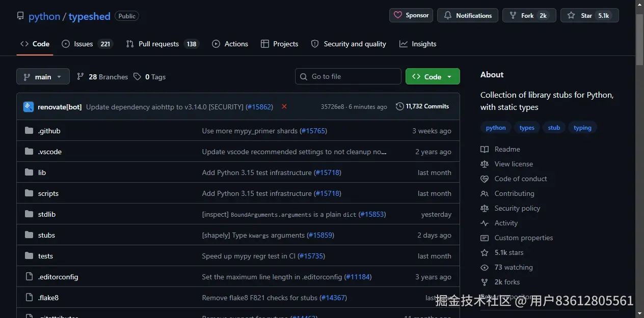
Task: Click the Code of conduct heart icon
Action: pos(485,179)
